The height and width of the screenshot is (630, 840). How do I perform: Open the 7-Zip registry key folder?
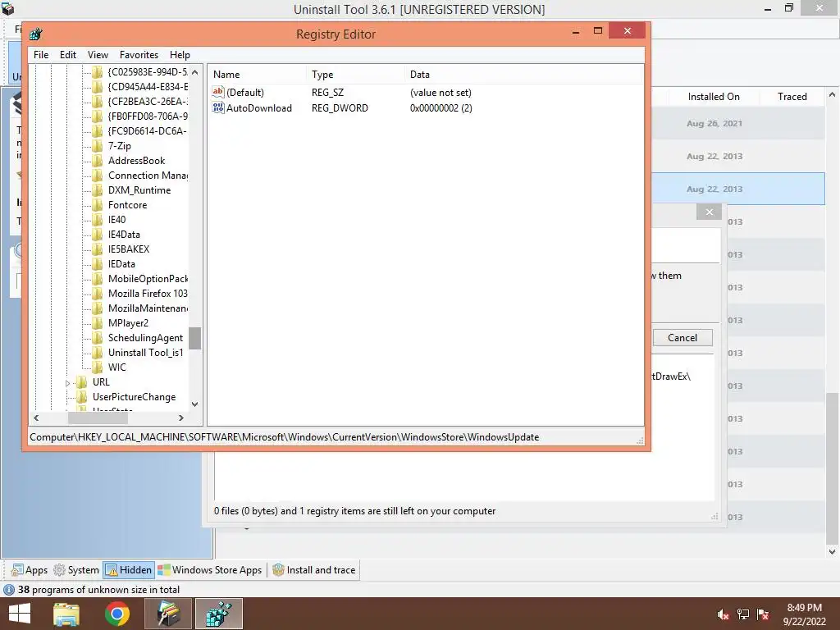click(119, 146)
